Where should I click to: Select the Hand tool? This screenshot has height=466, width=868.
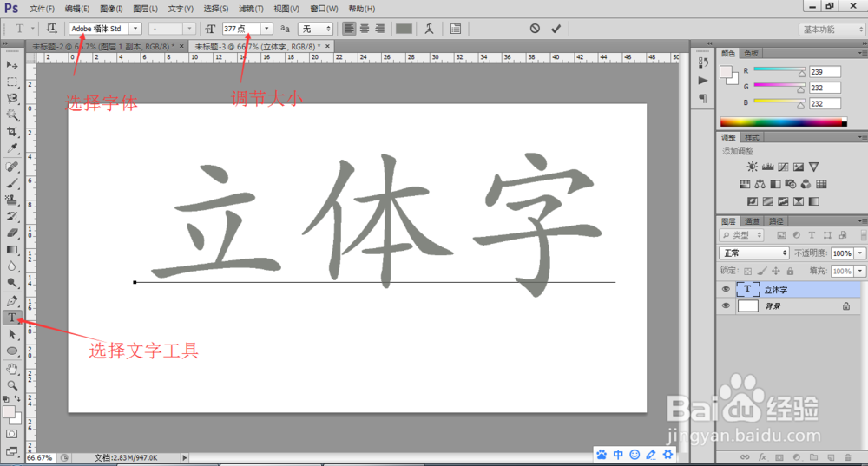coord(11,369)
